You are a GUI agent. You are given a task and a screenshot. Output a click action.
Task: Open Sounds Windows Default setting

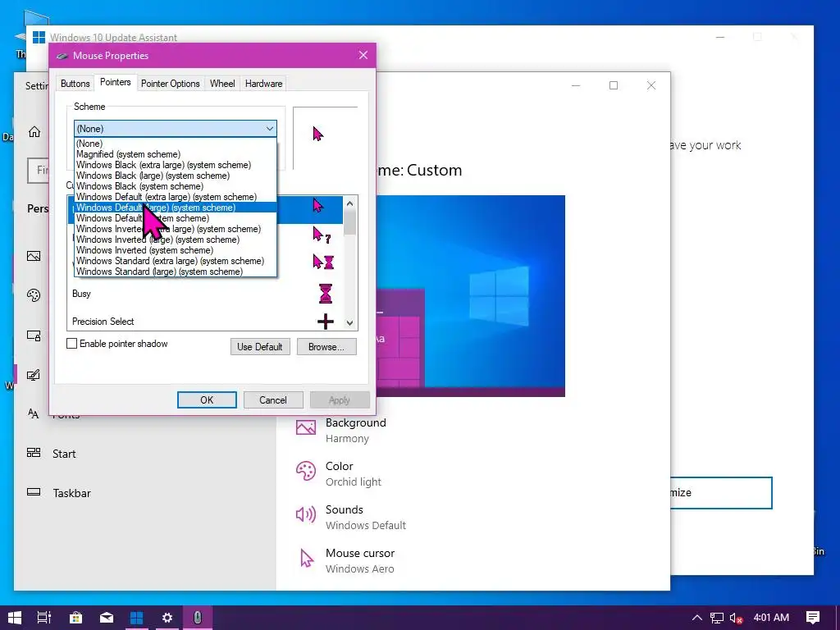[351, 517]
